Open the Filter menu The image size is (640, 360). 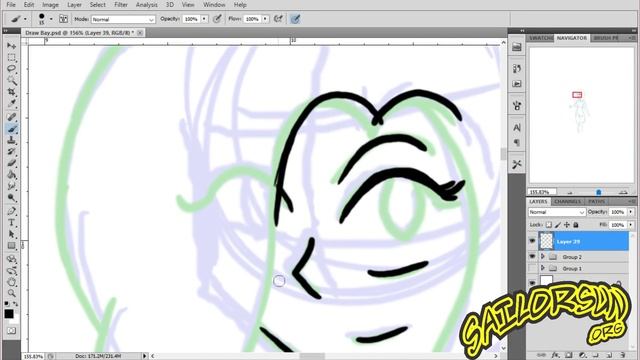click(x=121, y=5)
